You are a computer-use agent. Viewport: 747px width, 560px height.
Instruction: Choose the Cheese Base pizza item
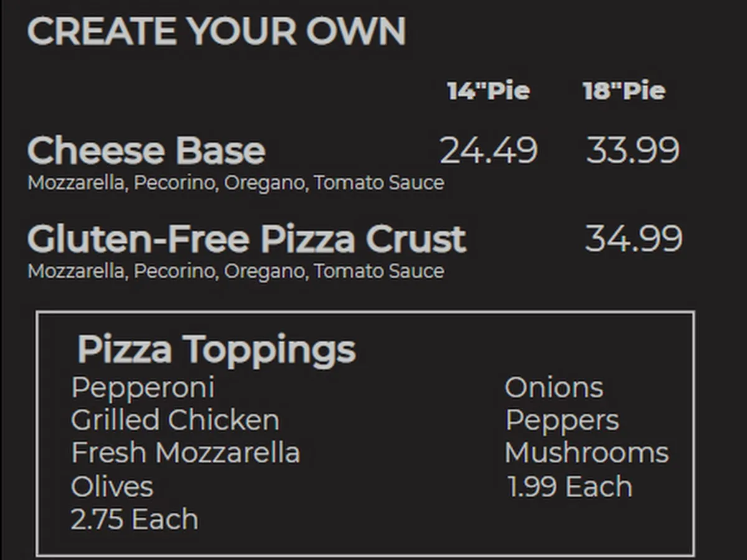146,151
